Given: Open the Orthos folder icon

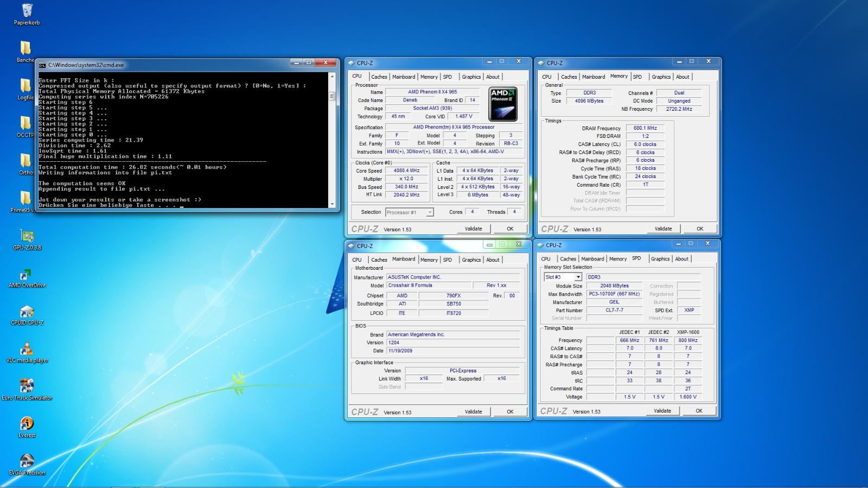Looking at the screenshot, I should tap(25, 160).
